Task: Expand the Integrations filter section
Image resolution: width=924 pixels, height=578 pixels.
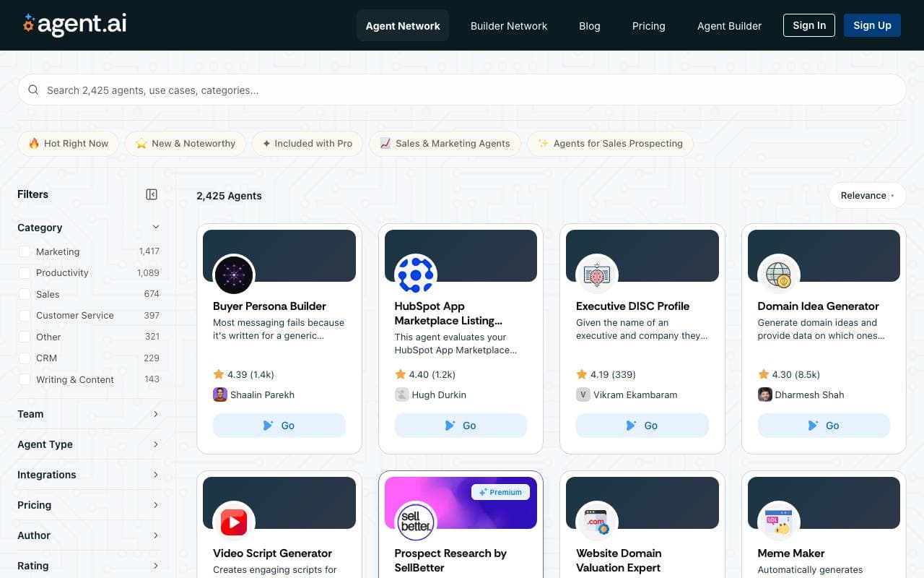Action: [x=88, y=475]
